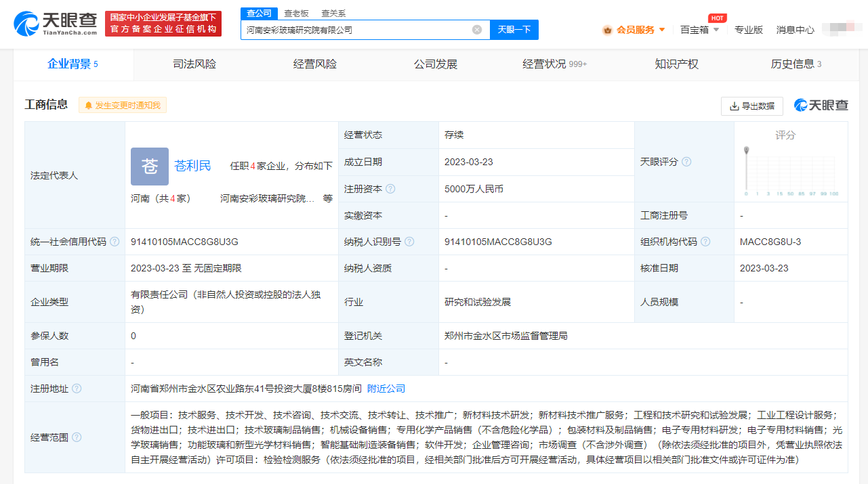
Task: Click 河南（共4家） region entry
Action: tap(161, 198)
